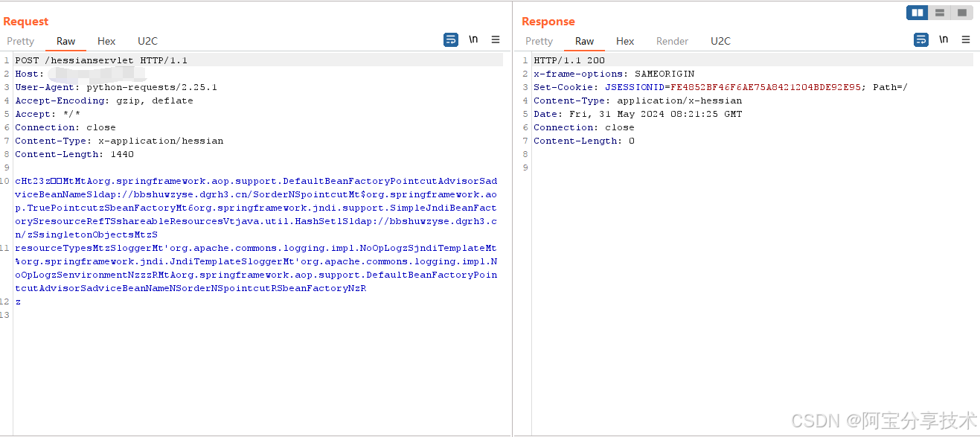Screen dimensions: 980x437
Task: Open Response panel options menu
Action: 966,40
